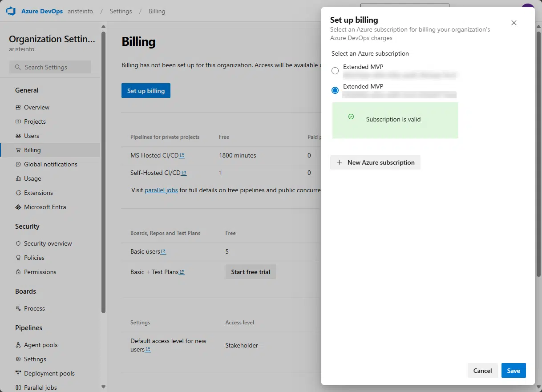Select the Projects icon in the sidebar
This screenshot has width=542, height=392.
18,121
